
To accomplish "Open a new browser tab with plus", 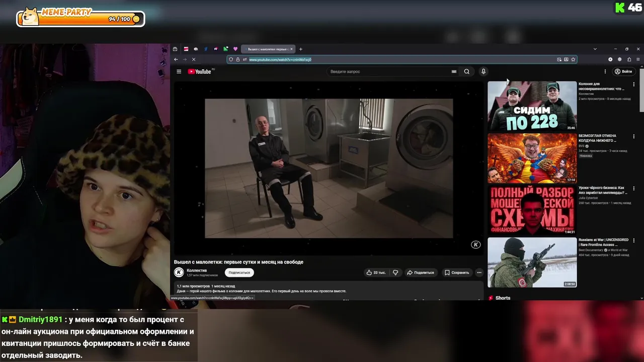I will click(301, 49).
